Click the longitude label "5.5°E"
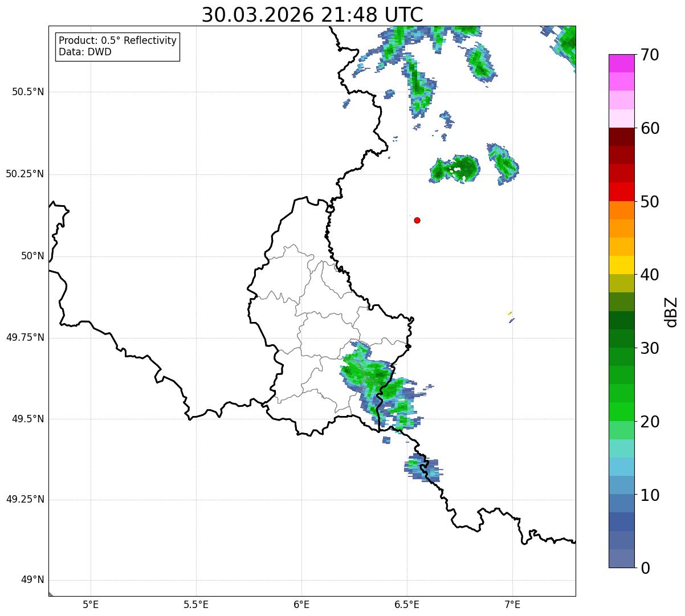Viewport: 685px width, 616px height. coord(196,604)
